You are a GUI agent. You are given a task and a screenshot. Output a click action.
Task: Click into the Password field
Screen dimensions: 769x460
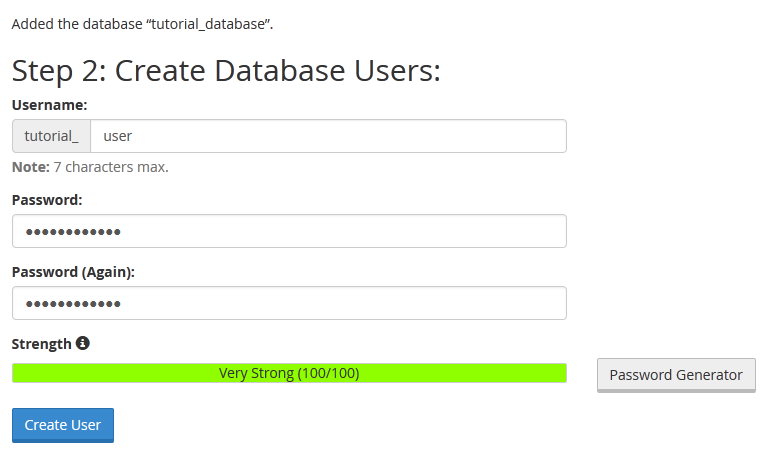289,231
